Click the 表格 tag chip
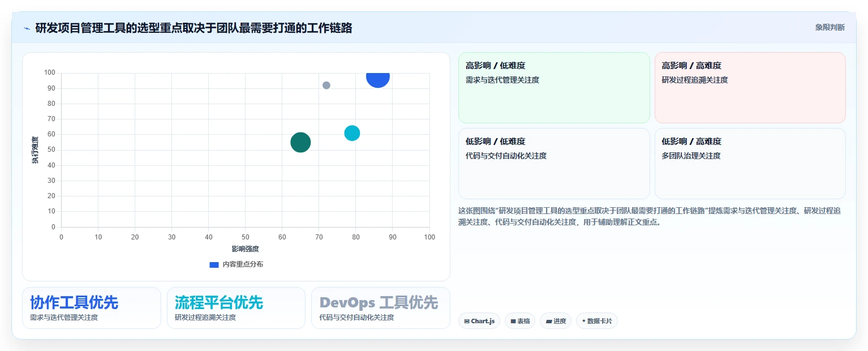The width and height of the screenshot is (868, 351). [520, 321]
